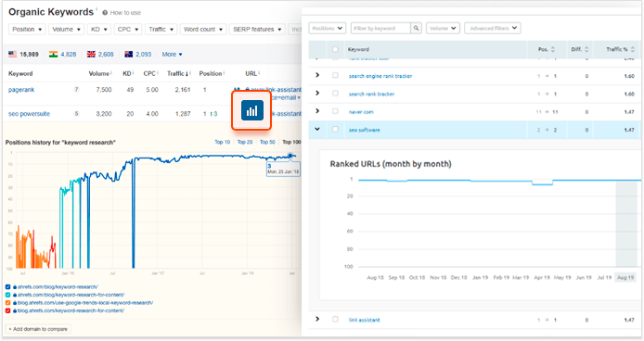
Task: Open the CPC filter dropdown
Action: 128,29
